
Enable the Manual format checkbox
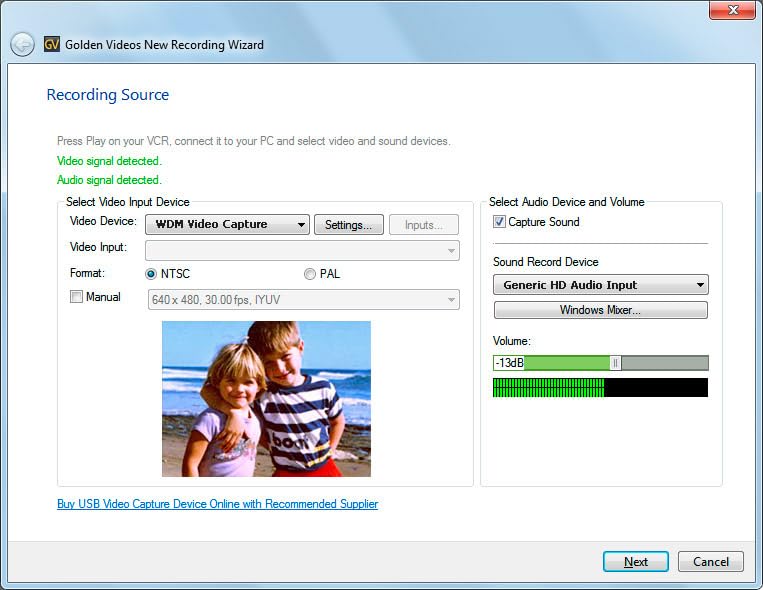click(76, 297)
